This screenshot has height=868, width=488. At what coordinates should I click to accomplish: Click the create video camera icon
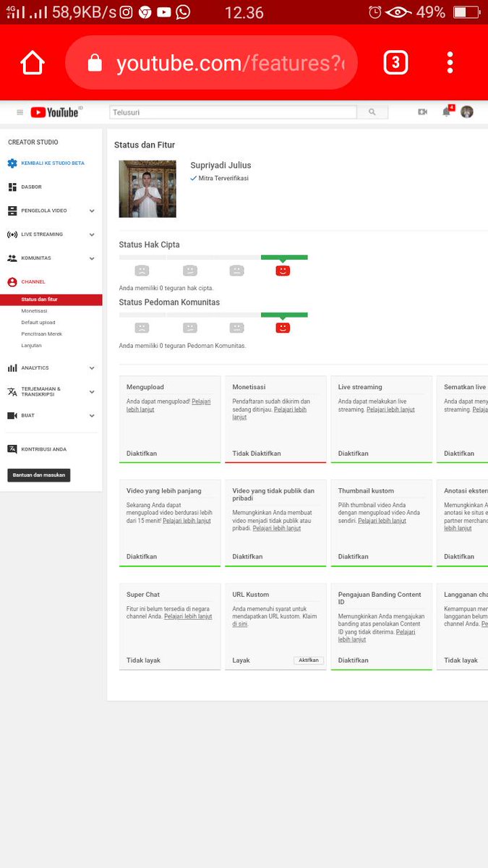(x=423, y=112)
